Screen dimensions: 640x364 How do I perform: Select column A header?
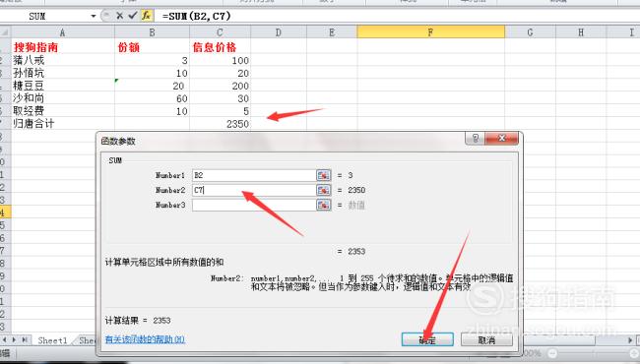(x=62, y=32)
